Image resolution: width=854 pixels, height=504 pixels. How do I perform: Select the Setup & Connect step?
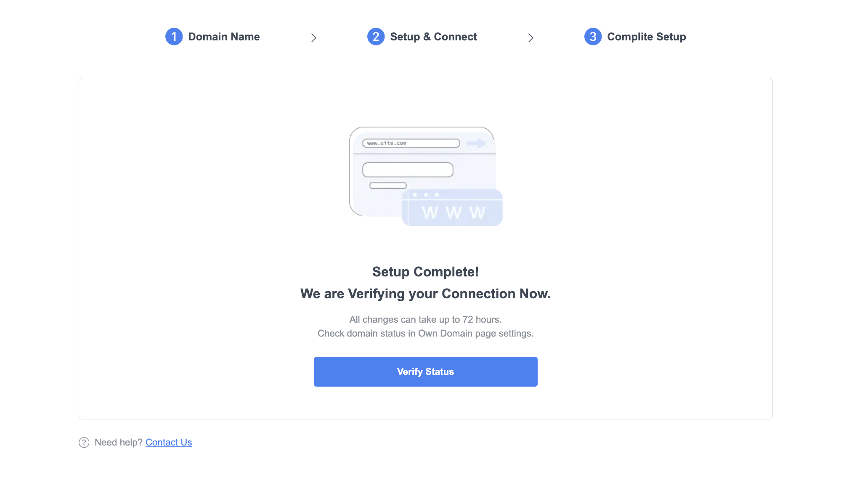click(x=433, y=37)
